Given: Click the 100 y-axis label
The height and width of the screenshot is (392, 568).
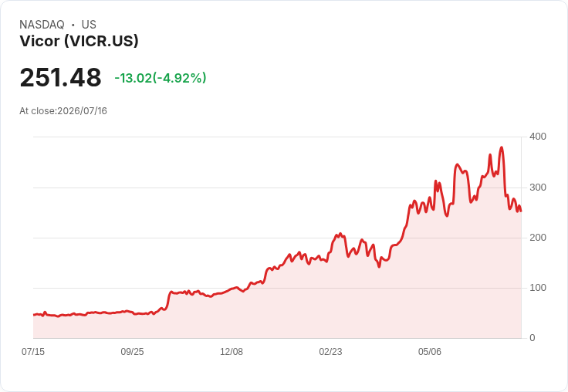Looking at the screenshot, I should pyautogui.click(x=538, y=288).
